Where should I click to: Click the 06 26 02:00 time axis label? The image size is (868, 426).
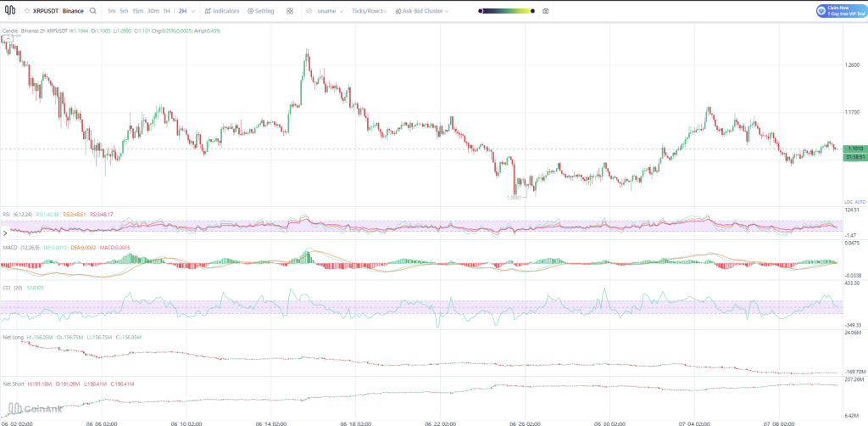click(524, 423)
